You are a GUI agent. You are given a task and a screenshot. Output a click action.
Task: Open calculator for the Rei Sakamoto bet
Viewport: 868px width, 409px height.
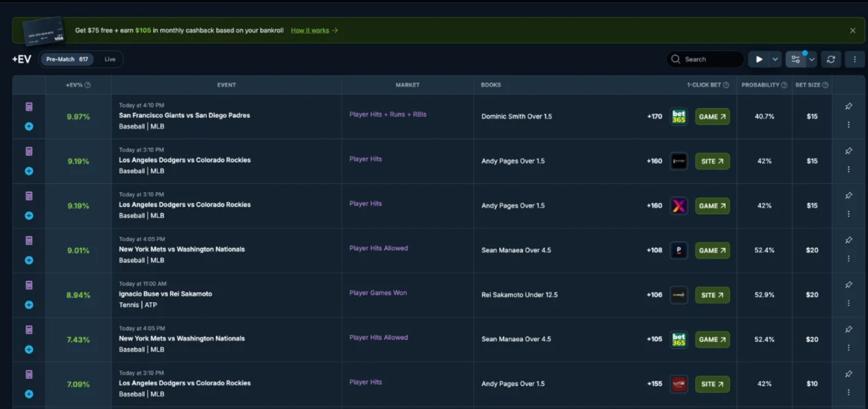29,285
